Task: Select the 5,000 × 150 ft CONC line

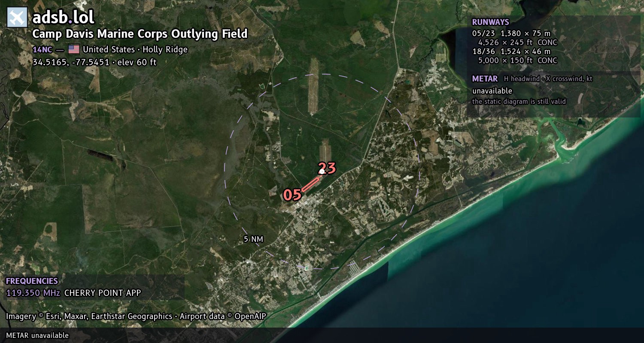Action: pos(518,60)
